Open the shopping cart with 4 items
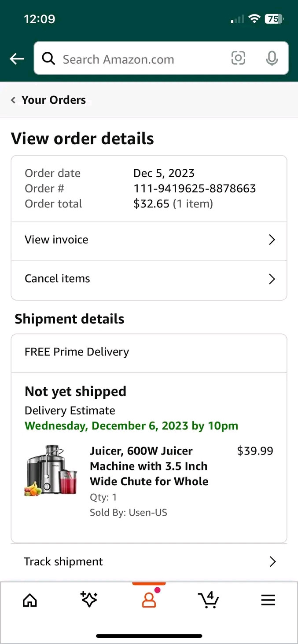The width and height of the screenshot is (298, 644). coord(208,600)
